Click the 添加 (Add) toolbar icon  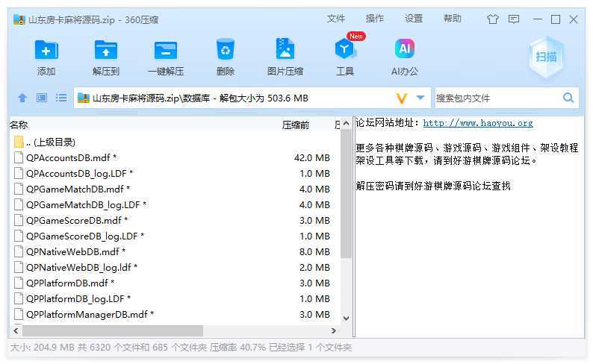tap(46, 50)
